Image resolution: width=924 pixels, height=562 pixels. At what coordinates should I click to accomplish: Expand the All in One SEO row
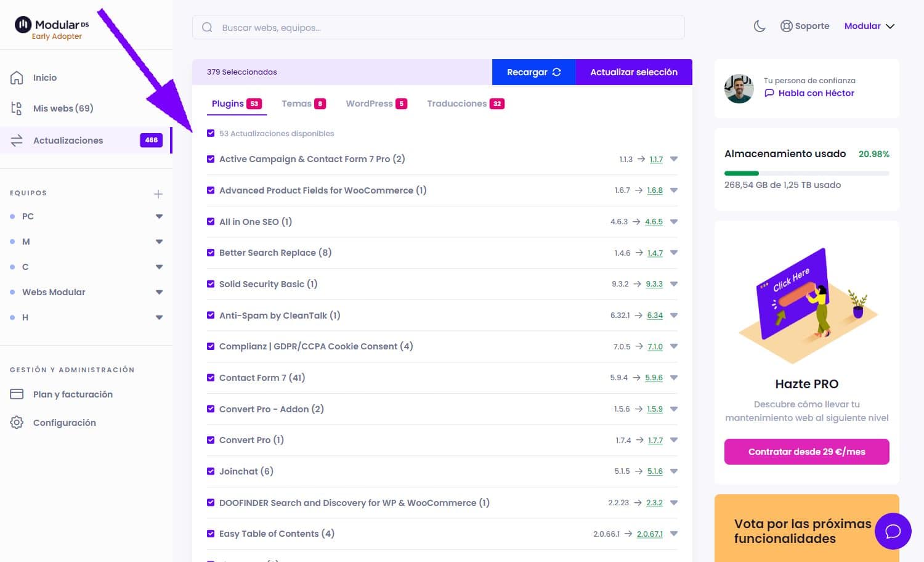click(x=674, y=221)
